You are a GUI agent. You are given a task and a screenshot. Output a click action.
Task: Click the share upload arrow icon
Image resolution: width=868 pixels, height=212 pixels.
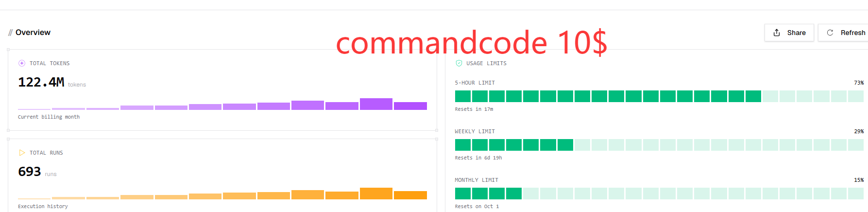pyautogui.click(x=777, y=33)
